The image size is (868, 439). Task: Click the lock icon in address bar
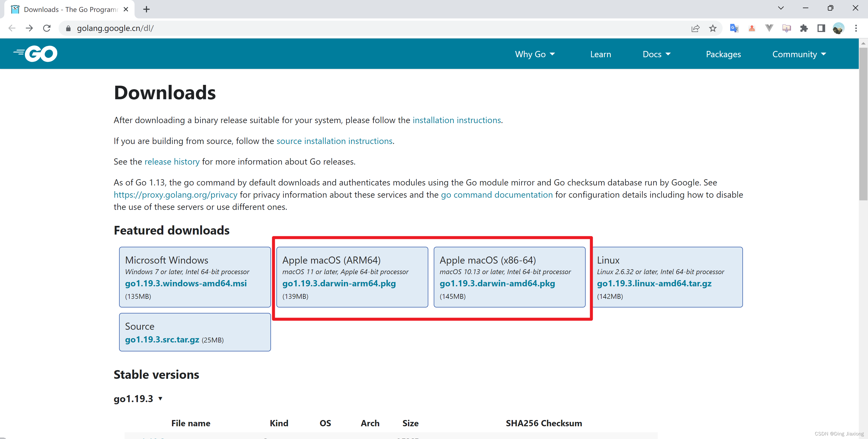click(x=68, y=28)
